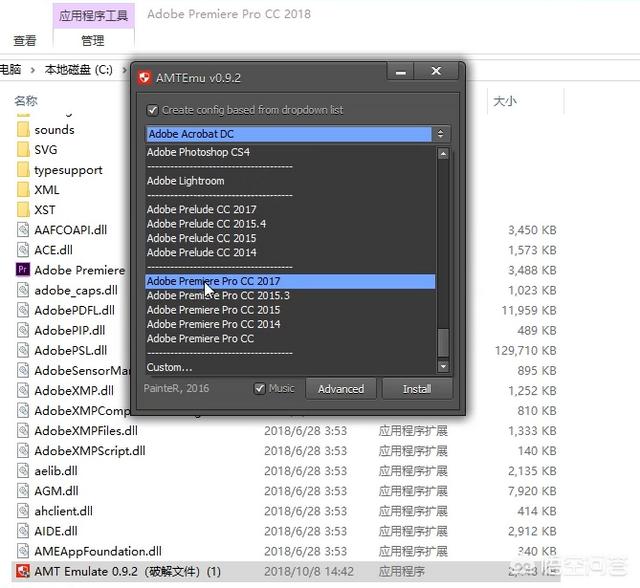Click the AdobePIP.dll file icon
Viewport: 640px width, 588px height.
[x=23, y=330]
